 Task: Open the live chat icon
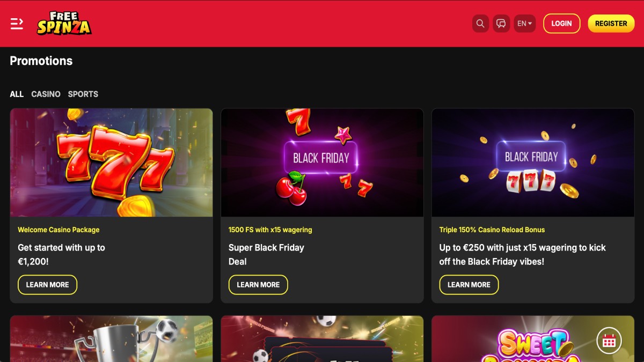pos(501,24)
